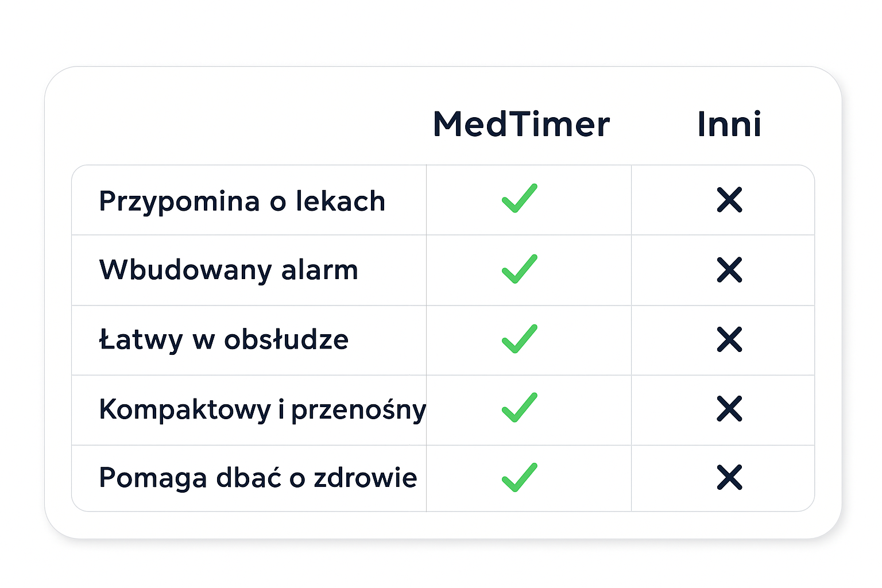Click the X mark for Przypomina o lekach
Viewport: 882px width, 588px height.
pos(729,200)
